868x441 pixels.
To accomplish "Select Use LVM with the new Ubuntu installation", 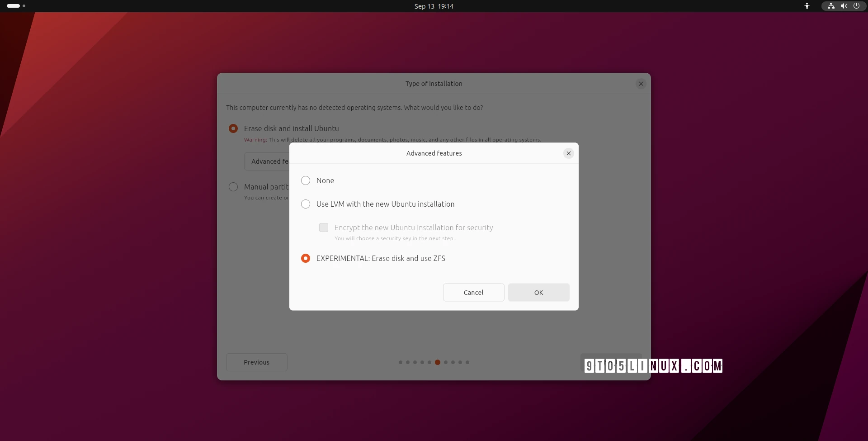I will pyautogui.click(x=306, y=204).
